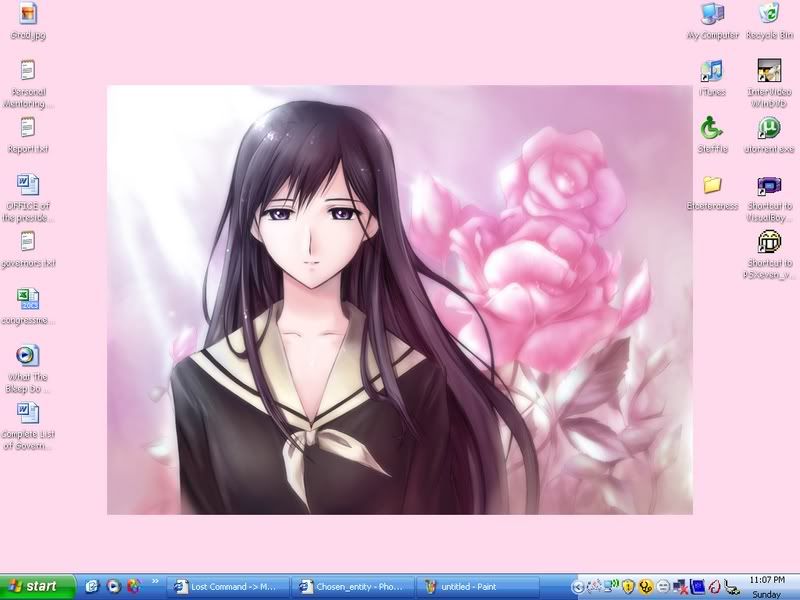Open Safely Remove Hardware tray icon
Screen dimensions: 800x600
(732, 587)
